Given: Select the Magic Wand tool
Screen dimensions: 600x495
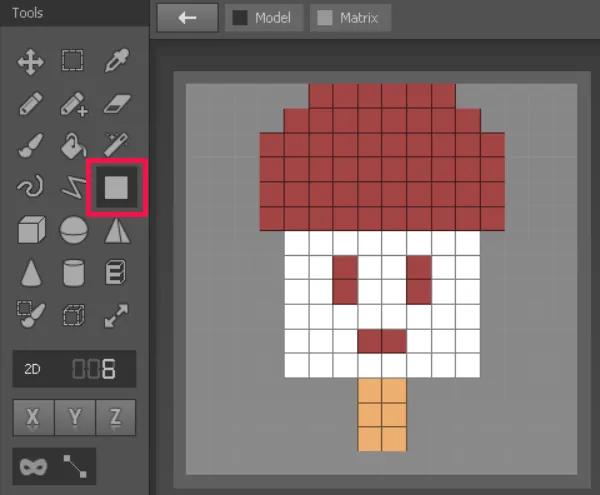Looking at the screenshot, I should (117, 144).
